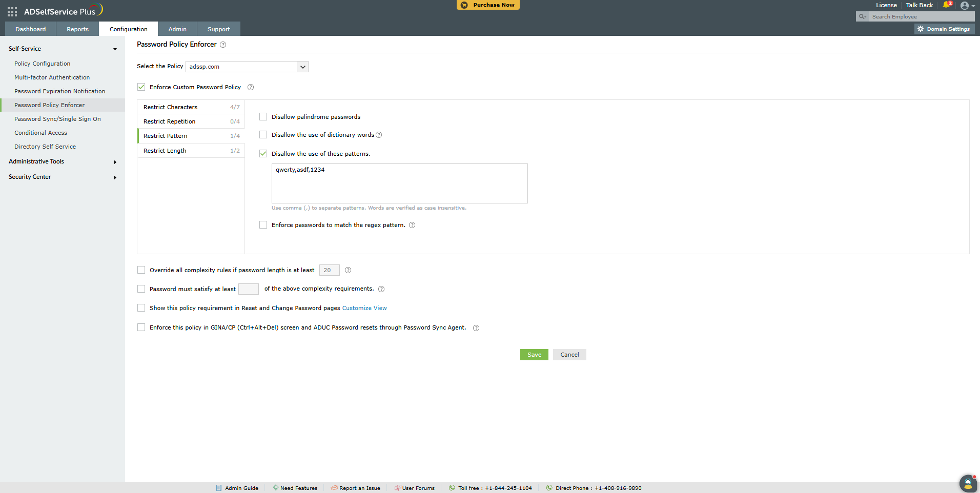Uncheck Disallow the use of these patterns
The image size is (980, 493).
263,154
